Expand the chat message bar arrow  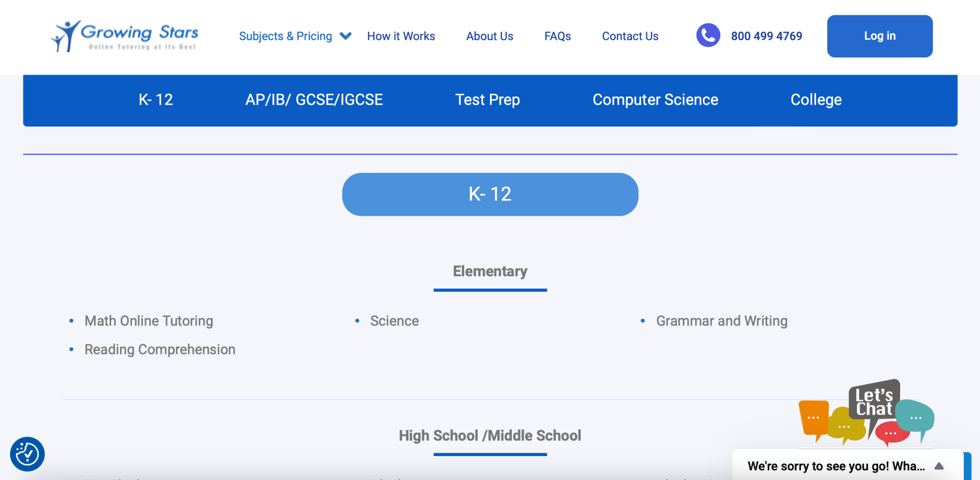pos(939,466)
